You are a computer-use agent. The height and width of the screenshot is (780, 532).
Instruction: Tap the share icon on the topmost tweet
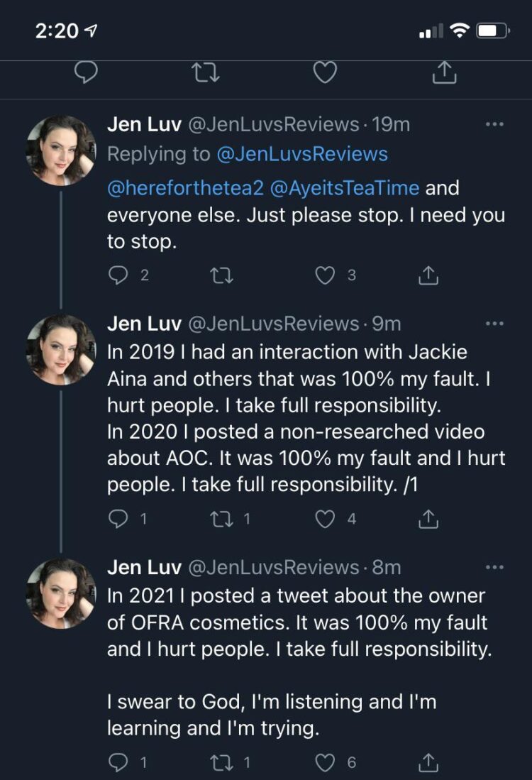[x=428, y=275]
